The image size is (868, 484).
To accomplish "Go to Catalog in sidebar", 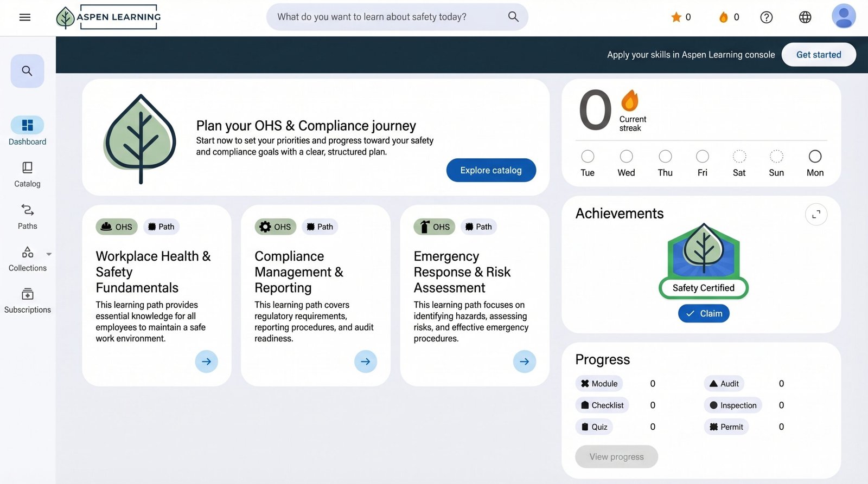I will pyautogui.click(x=27, y=175).
